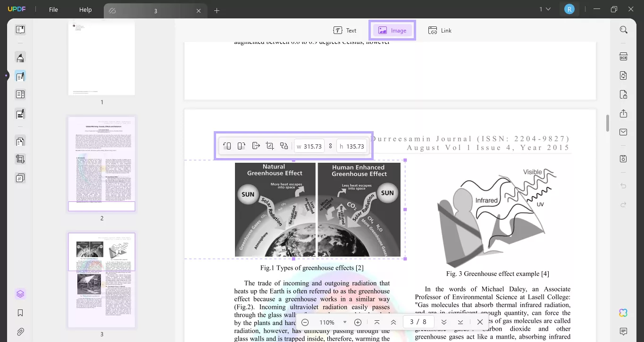Open the Save as other icon
The image size is (644, 342).
tap(623, 158)
